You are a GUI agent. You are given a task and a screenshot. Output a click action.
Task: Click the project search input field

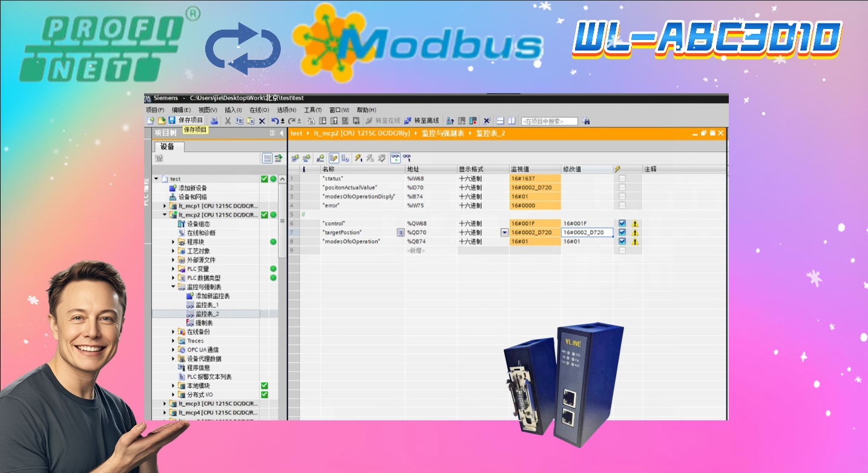click(x=549, y=121)
